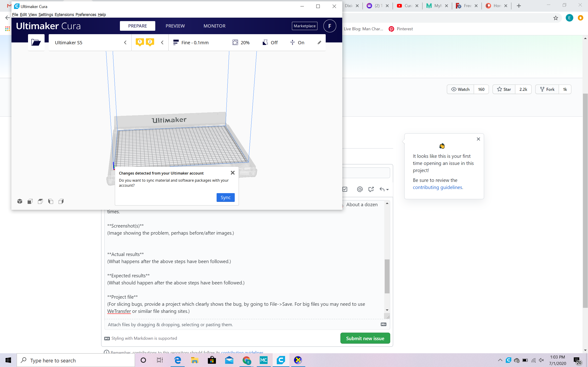
Task: Toggle build plate adhesion setting On
Action: [297, 42]
